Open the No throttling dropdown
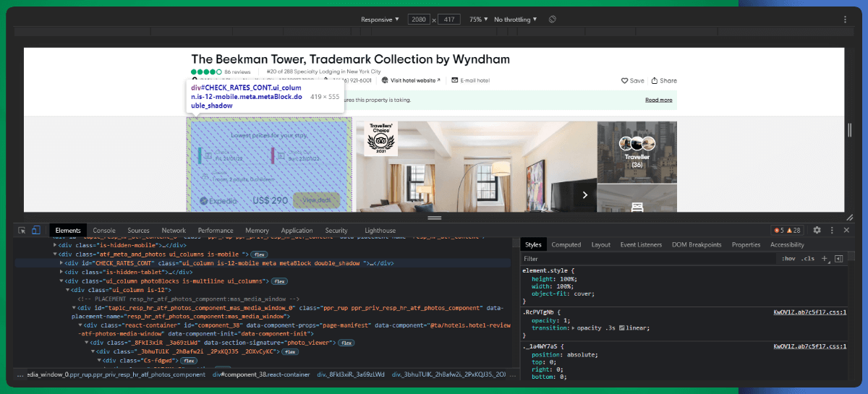 (x=516, y=20)
